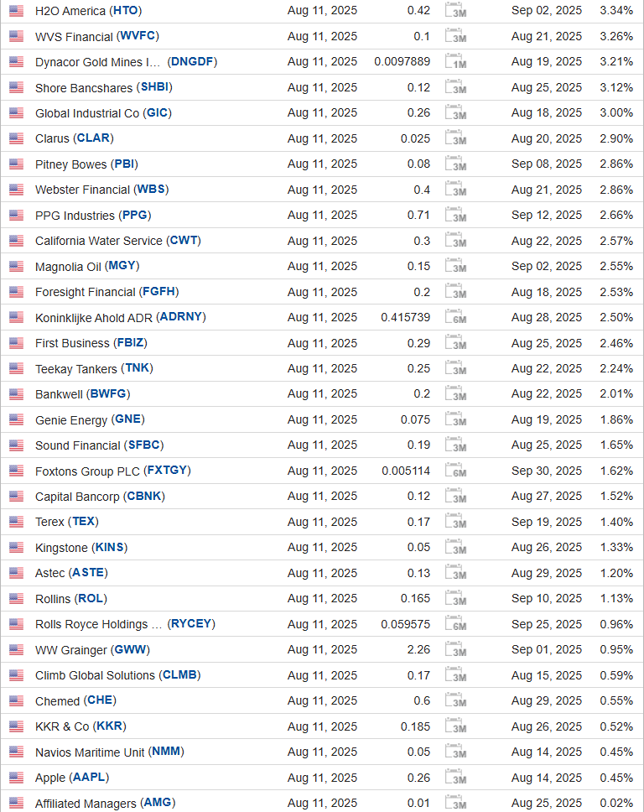This screenshot has height=812, width=644.
Task: Click the US flag icon beside Teekay Tankers
Action: coord(16,369)
